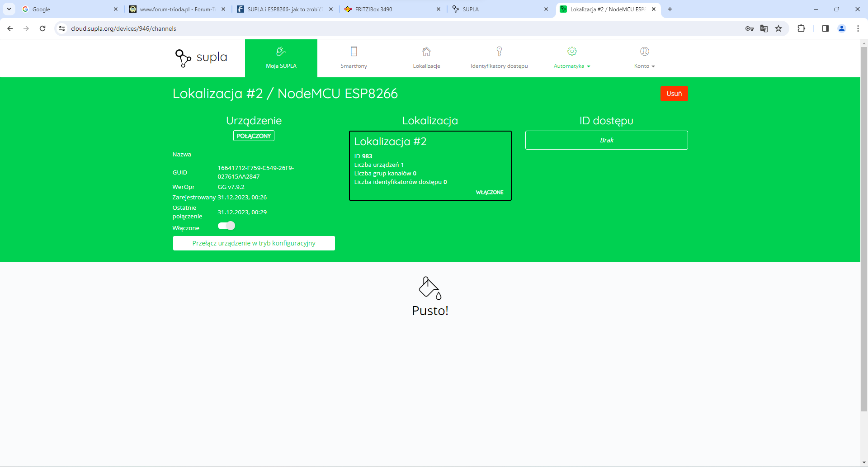Click the ID 983 text
Viewport: 868px width, 467px height.
(x=363, y=156)
